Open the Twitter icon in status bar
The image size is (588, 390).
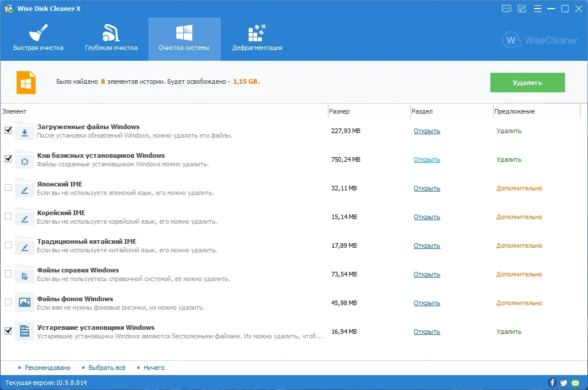(x=564, y=383)
